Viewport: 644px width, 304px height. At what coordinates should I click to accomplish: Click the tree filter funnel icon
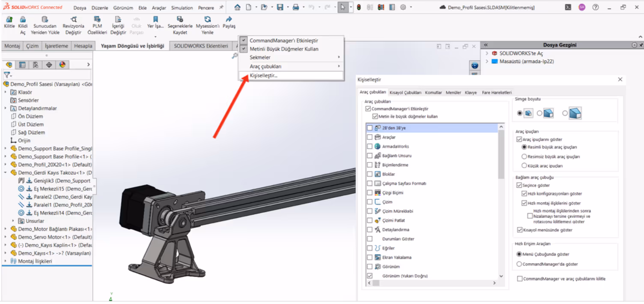coord(6,75)
